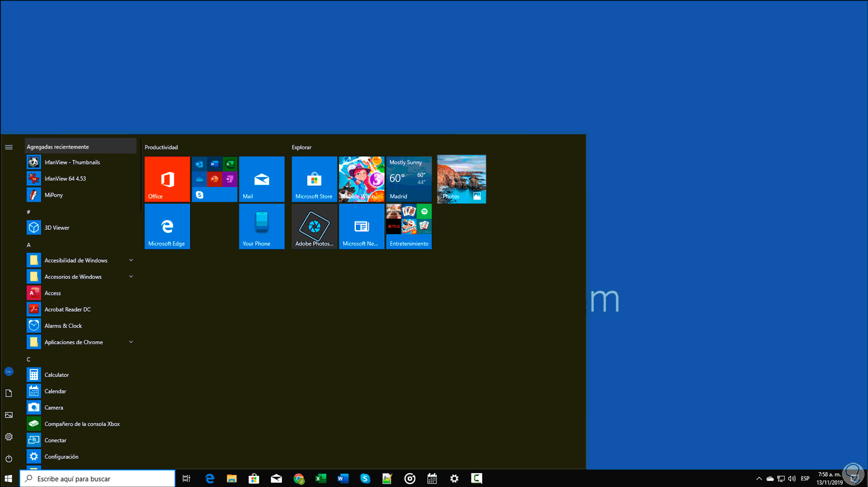Launch Google Chrome from the taskbar
The height and width of the screenshot is (487, 868).
[299, 478]
